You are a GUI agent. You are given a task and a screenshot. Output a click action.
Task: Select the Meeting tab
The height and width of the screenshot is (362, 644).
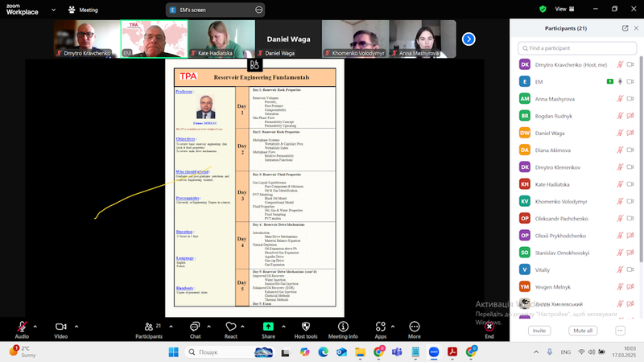click(84, 10)
